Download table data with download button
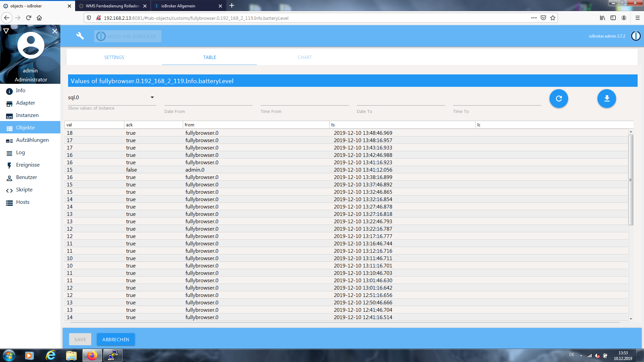 coord(606,99)
